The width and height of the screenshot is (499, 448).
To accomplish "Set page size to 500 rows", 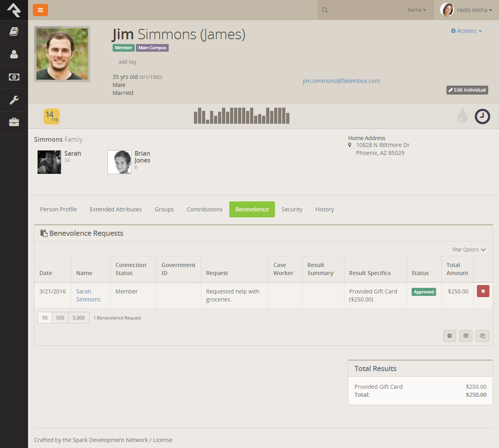I will 60,318.
